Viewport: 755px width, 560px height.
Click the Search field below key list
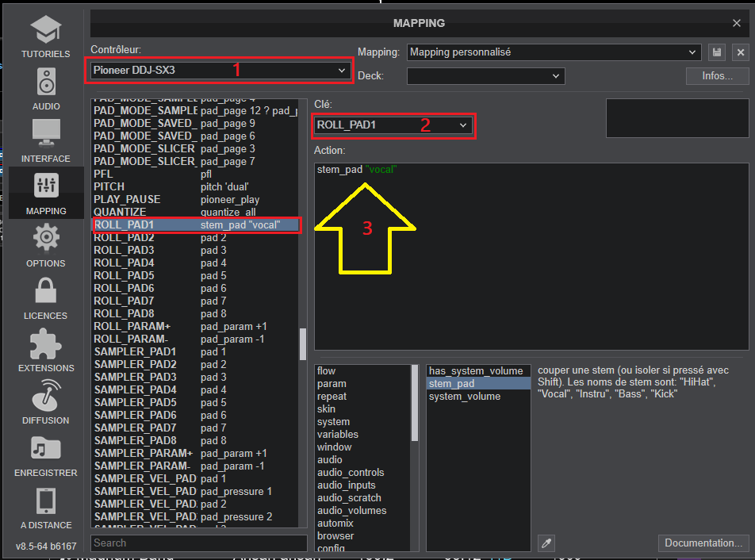198,543
